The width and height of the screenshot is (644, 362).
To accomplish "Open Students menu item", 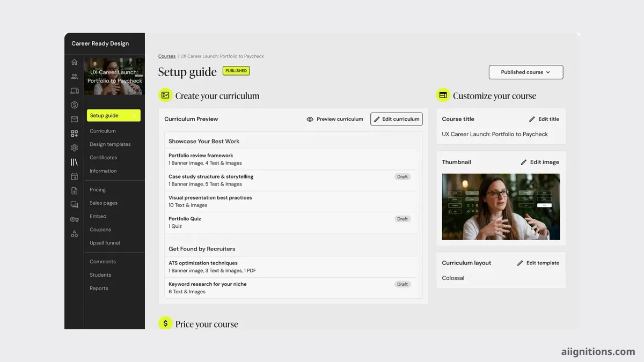I will click(100, 275).
